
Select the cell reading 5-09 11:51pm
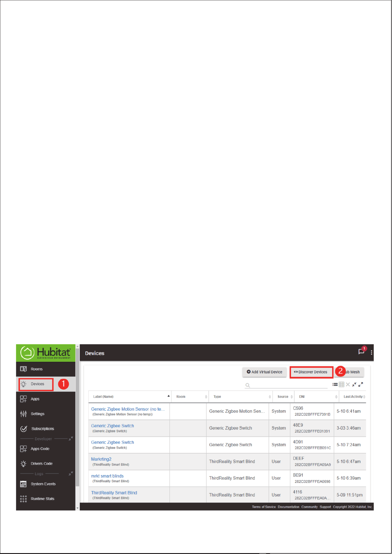click(x=349, y=495)
